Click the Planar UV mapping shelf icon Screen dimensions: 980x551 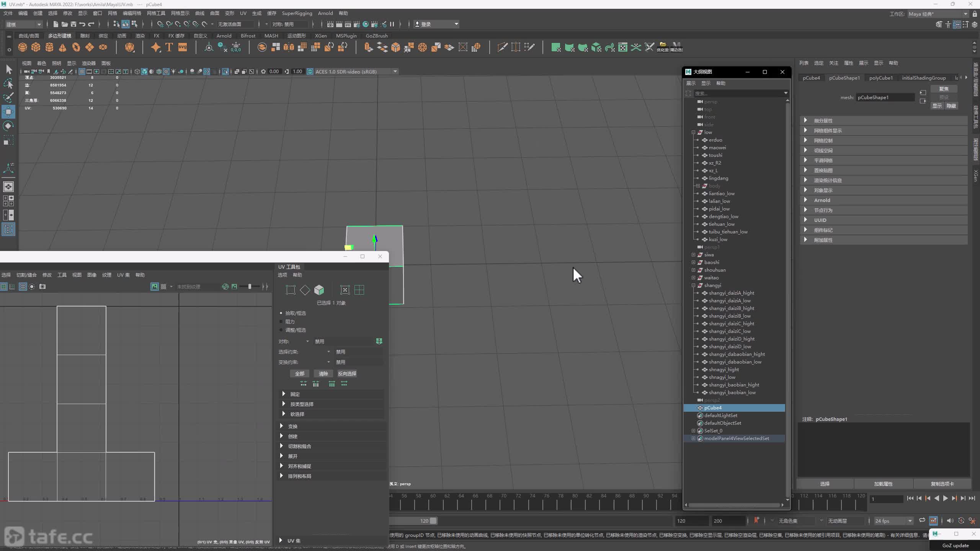[556, 47]
